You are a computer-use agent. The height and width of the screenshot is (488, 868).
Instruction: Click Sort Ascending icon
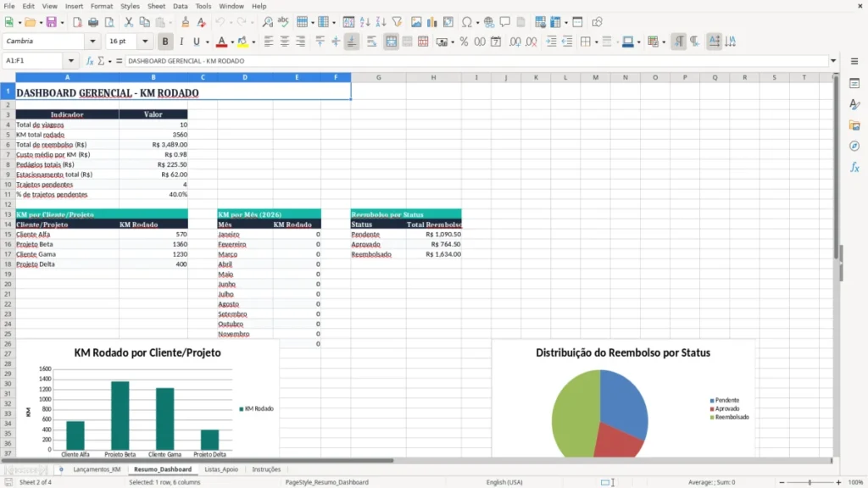pyautogui.click(x=364, y=22)
